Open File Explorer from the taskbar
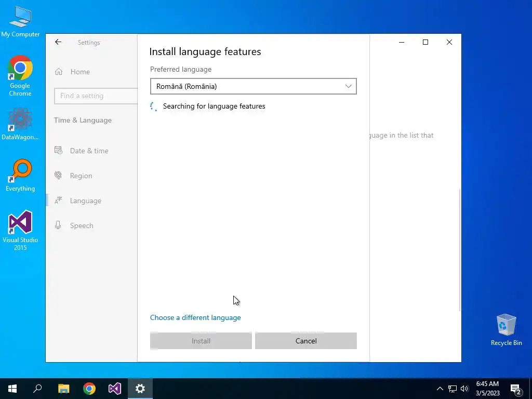This screenshot has width=532, height=399. pyautogui.click(x=63, y=389)
